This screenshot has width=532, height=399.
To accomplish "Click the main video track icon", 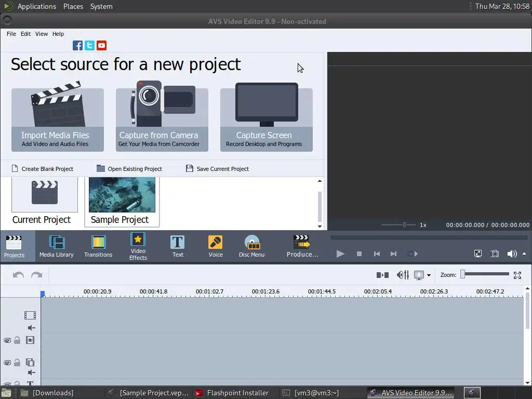I will pyautogui.click(x=30, y=315).
